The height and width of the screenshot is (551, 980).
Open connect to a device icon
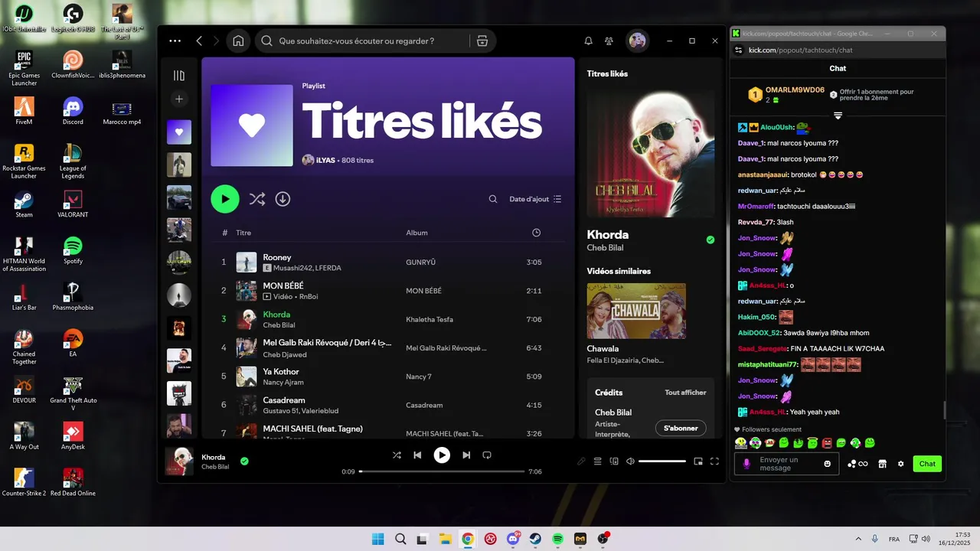(614, 461)
